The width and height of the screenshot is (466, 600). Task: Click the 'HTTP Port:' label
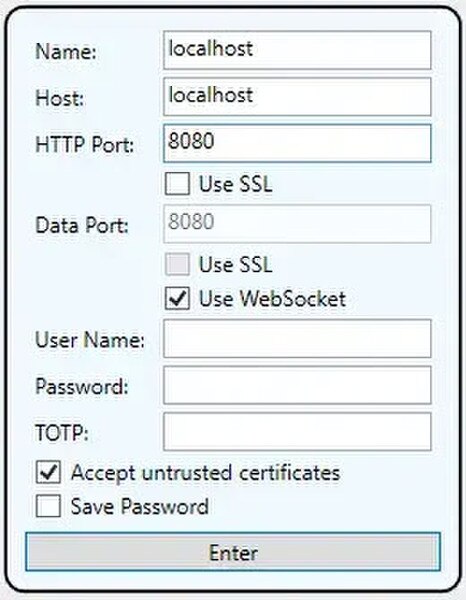click(x=85, y=144)
